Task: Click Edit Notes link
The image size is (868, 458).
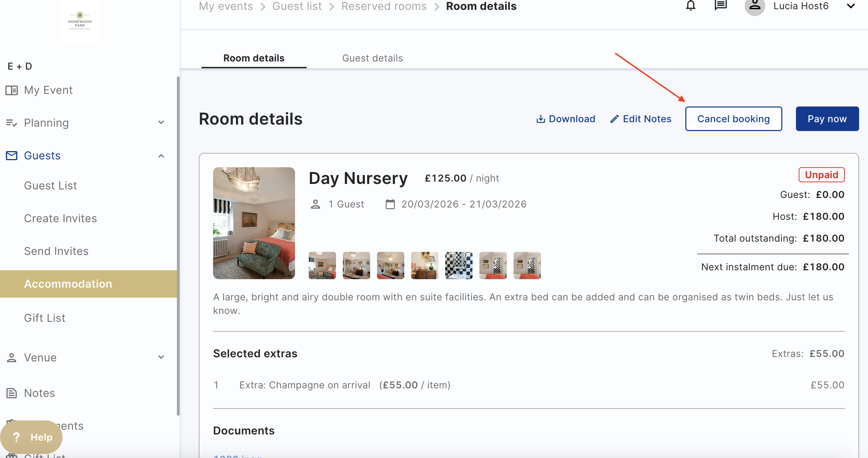Action: click(641, 119)
